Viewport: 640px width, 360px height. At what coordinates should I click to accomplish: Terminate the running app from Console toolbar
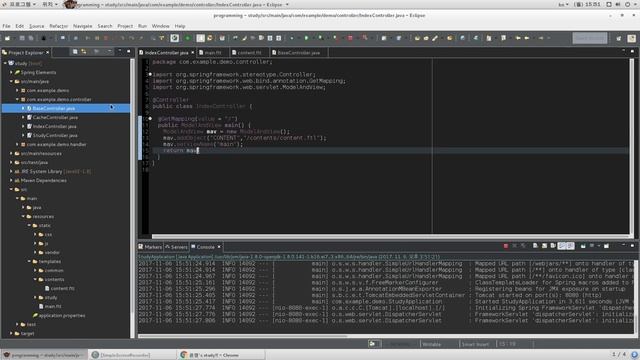tap(506, 246)
